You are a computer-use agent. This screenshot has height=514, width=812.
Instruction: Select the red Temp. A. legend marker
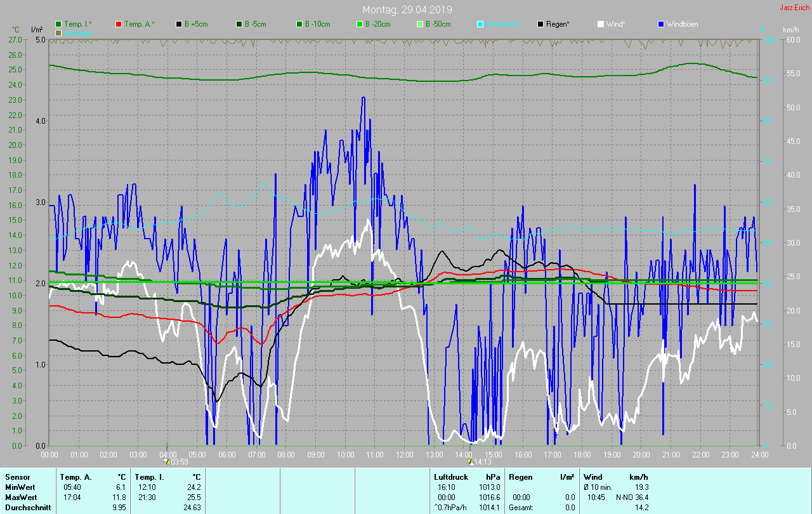[x=119, y=24]
